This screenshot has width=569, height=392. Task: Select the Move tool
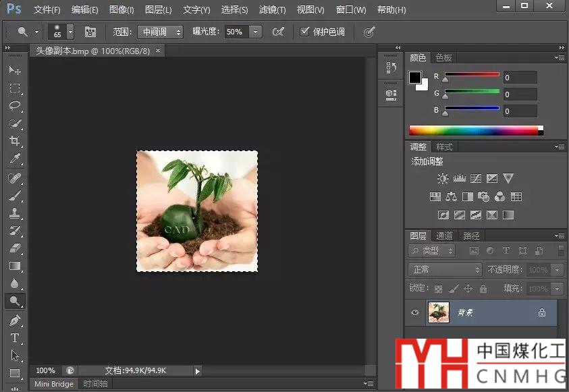click(15, 70)
